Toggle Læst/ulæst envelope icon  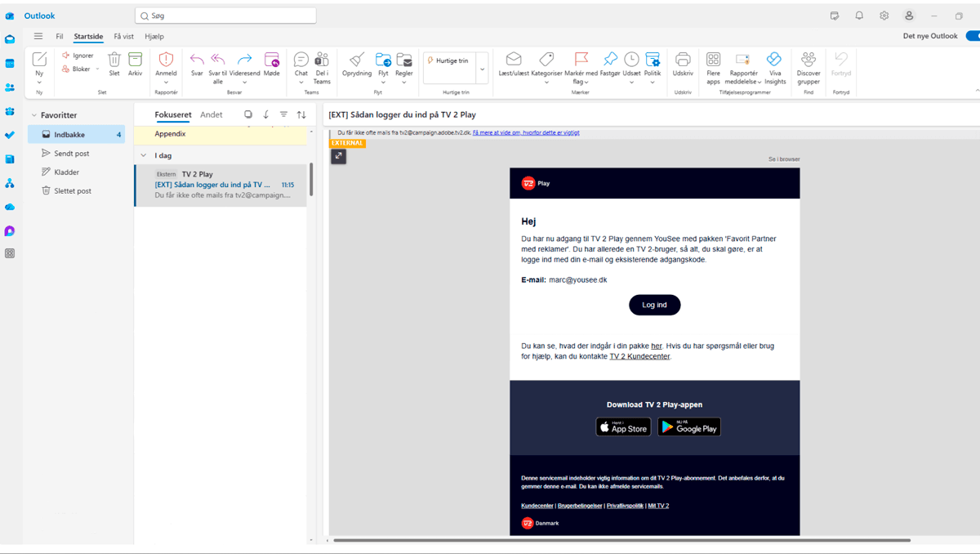514,60
